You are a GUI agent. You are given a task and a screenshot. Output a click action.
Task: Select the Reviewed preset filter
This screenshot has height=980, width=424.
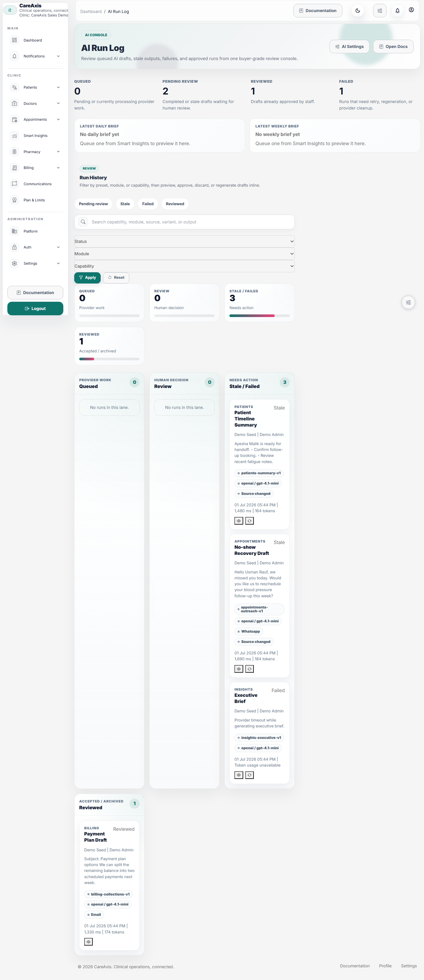(175, 204)
